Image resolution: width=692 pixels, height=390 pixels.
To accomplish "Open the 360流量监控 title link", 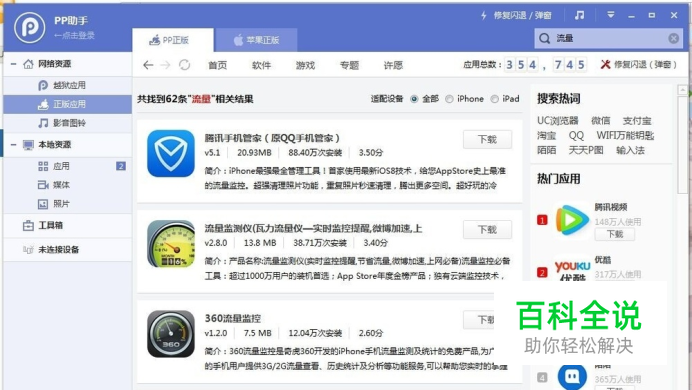I will pyautogui.click(x=233, y=318).
